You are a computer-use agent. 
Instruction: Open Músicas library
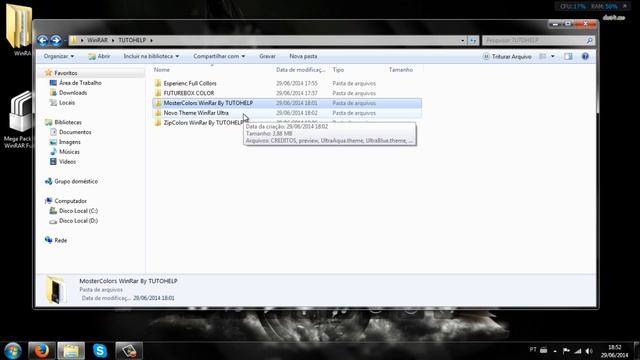click(69, 152)
